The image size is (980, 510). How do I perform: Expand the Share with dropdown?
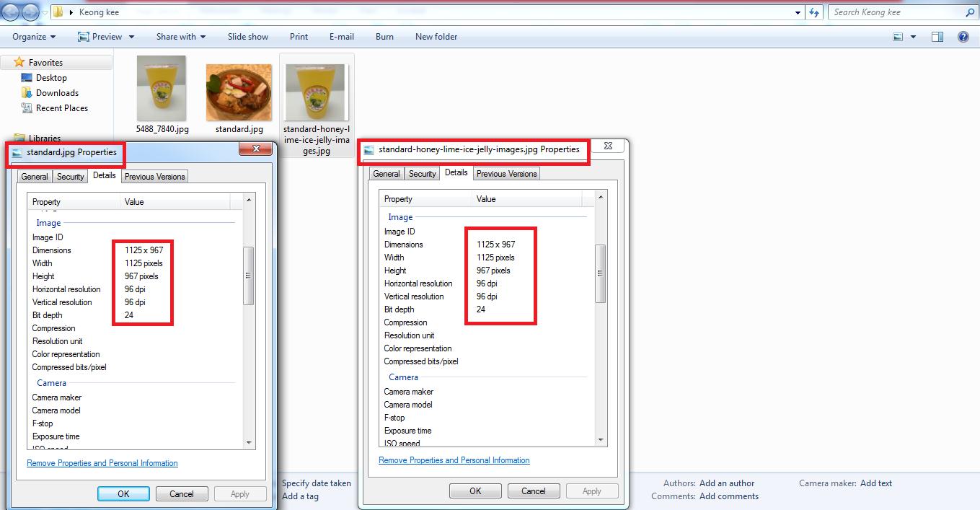181,37
